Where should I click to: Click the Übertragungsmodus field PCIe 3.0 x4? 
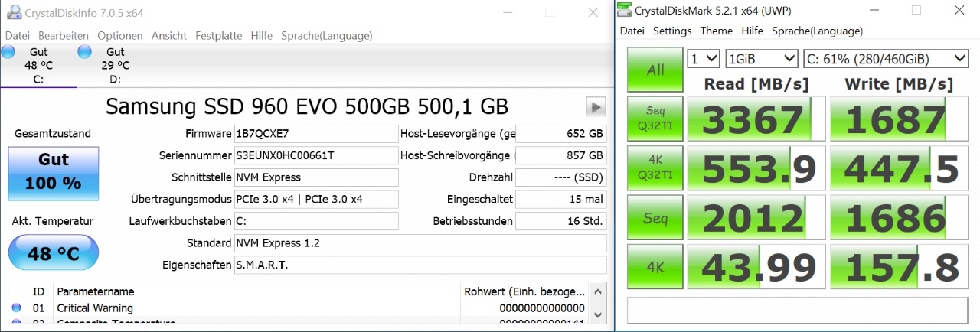(x=316, y=199)
